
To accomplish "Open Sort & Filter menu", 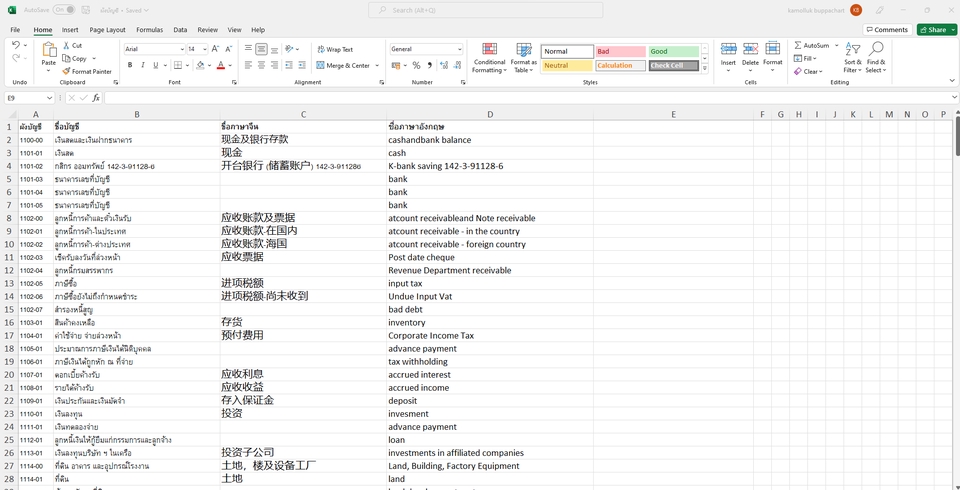I will click(852, 58).
